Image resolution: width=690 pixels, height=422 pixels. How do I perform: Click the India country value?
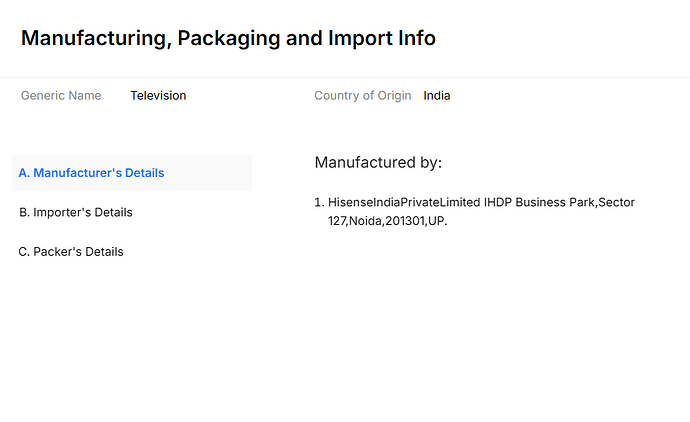tap(437, 96)
